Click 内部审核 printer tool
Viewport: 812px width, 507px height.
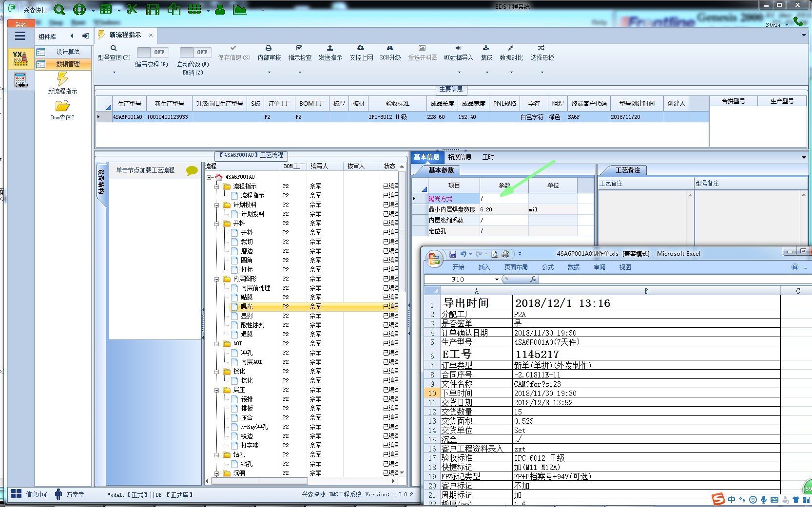pos(269,53)
